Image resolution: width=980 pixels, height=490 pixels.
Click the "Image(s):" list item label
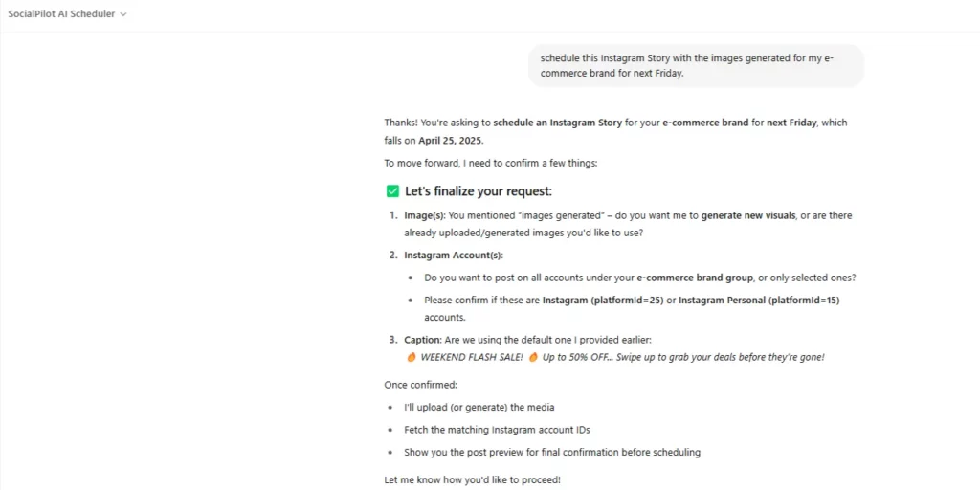pyautogui.click(x=425, y=215)
